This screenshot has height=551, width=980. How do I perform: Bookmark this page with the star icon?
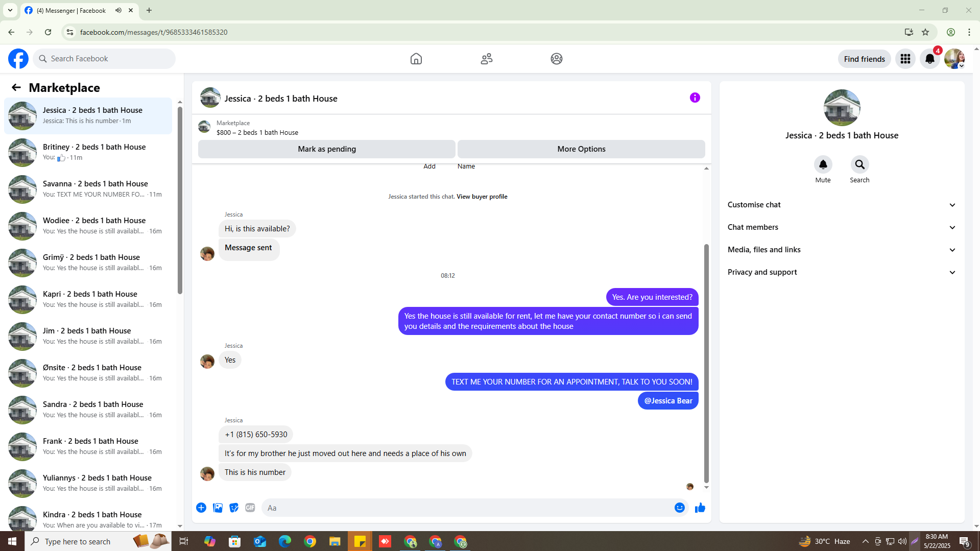point(925,32)
